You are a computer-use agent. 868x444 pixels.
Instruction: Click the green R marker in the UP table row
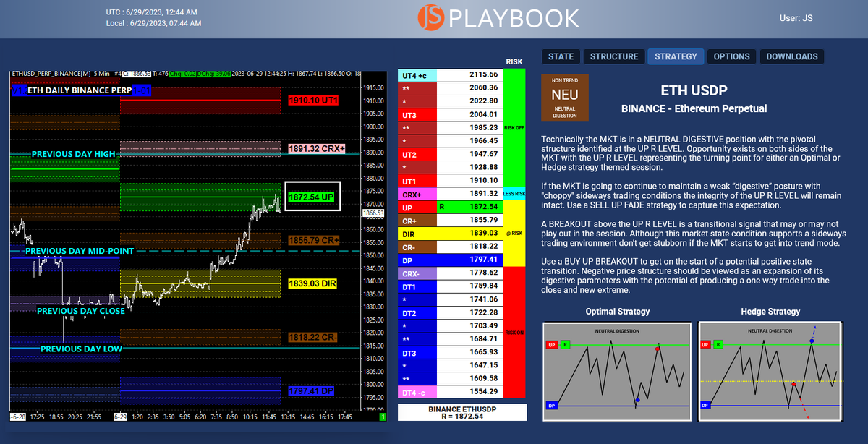441,206
